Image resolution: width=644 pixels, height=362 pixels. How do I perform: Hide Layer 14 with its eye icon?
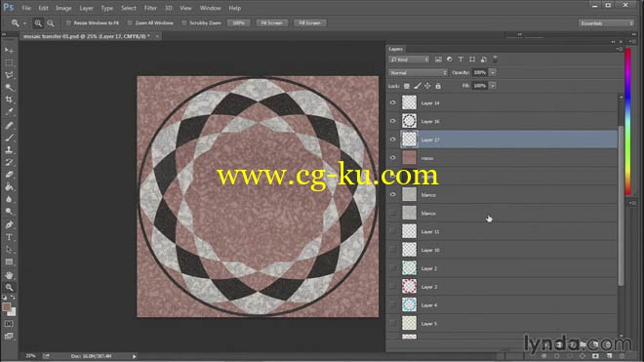(392, 102)
